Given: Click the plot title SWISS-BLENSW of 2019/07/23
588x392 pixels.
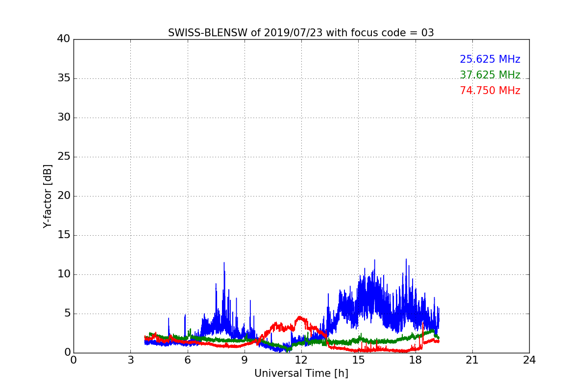Looking at the screenshot, I should 301,33.
